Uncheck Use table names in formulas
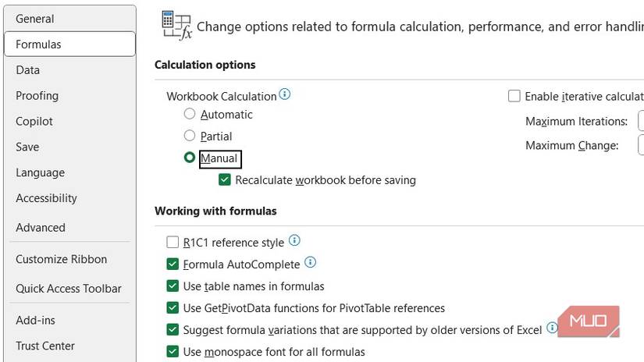 coord(173,286)
